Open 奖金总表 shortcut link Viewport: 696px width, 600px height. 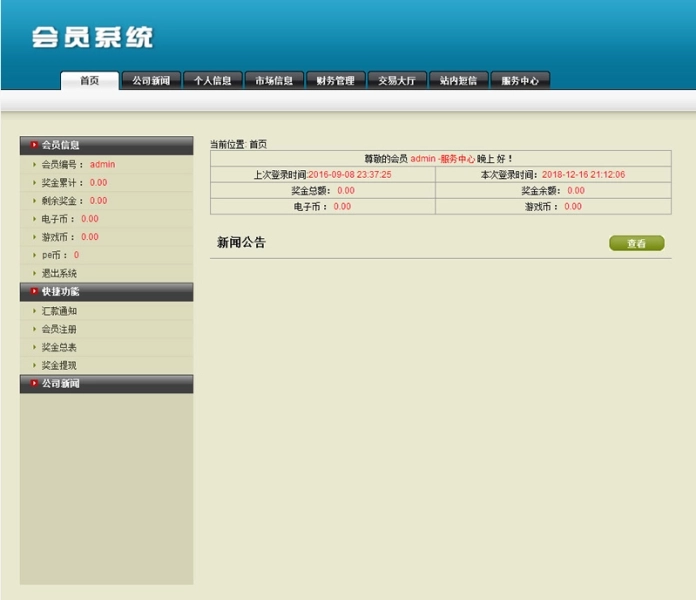[x=59, y=347]
